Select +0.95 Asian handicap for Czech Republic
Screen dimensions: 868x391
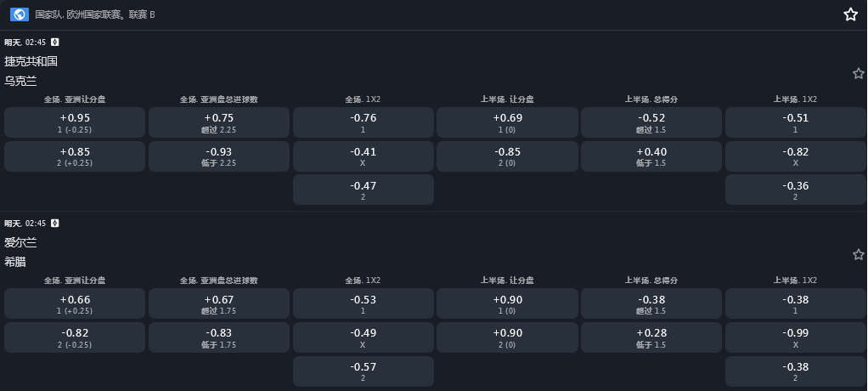pyautogui.click(x=75, y=122)
